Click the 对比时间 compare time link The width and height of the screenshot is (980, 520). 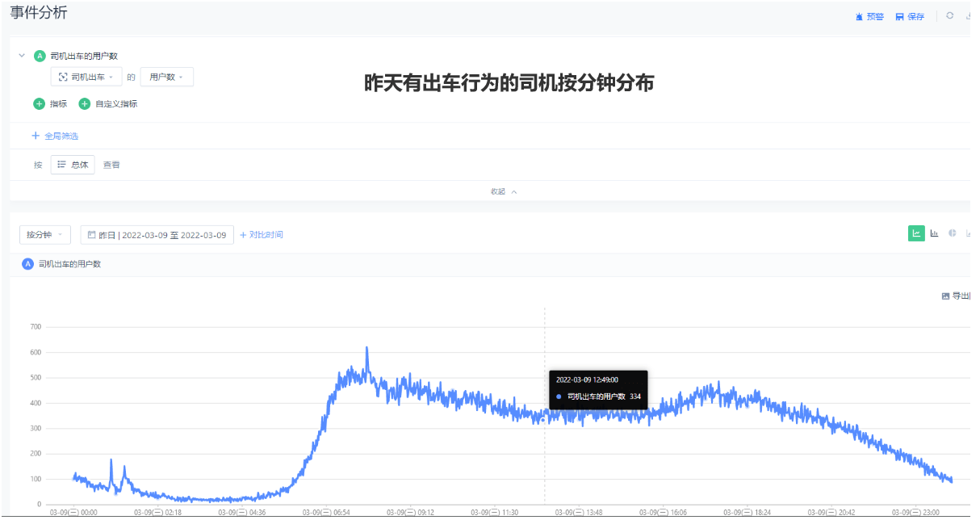(x=262, y=235)
